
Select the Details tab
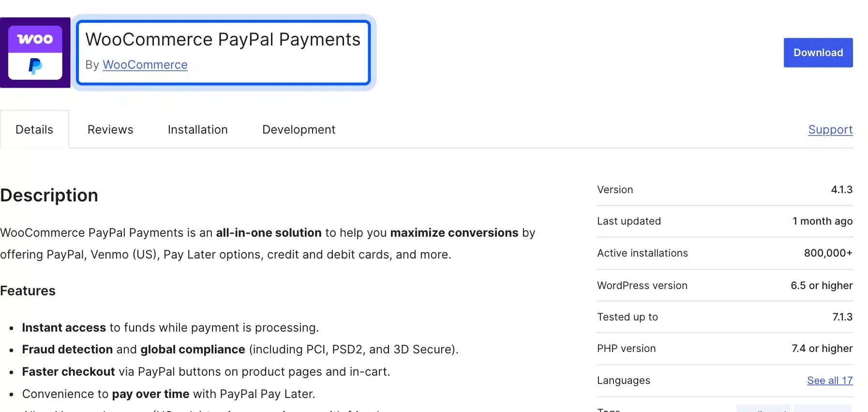[x=34, y=130]
